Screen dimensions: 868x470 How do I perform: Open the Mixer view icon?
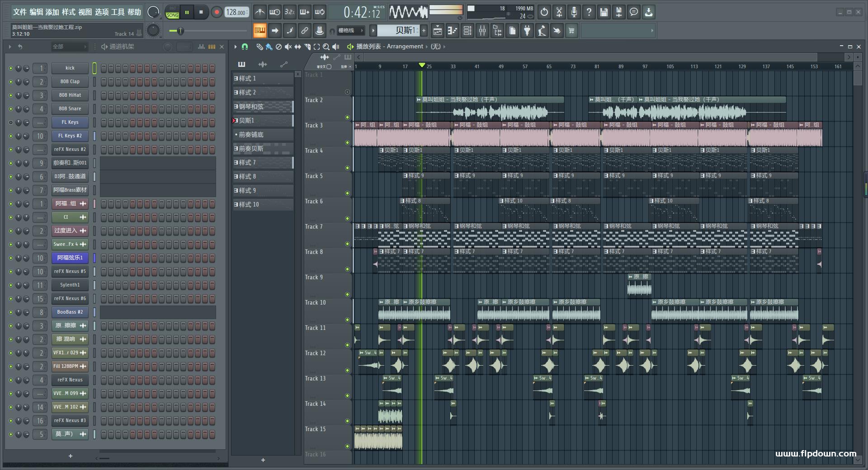482,31
